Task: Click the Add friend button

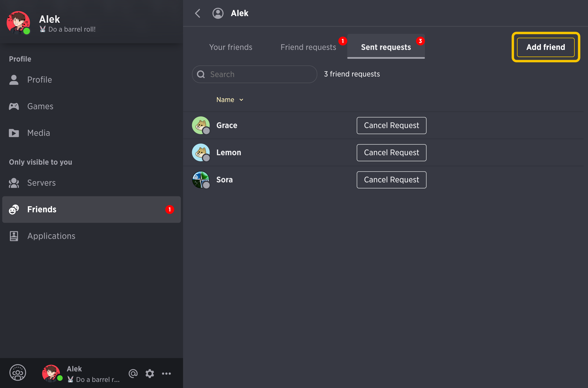Action: pos(546,47)
